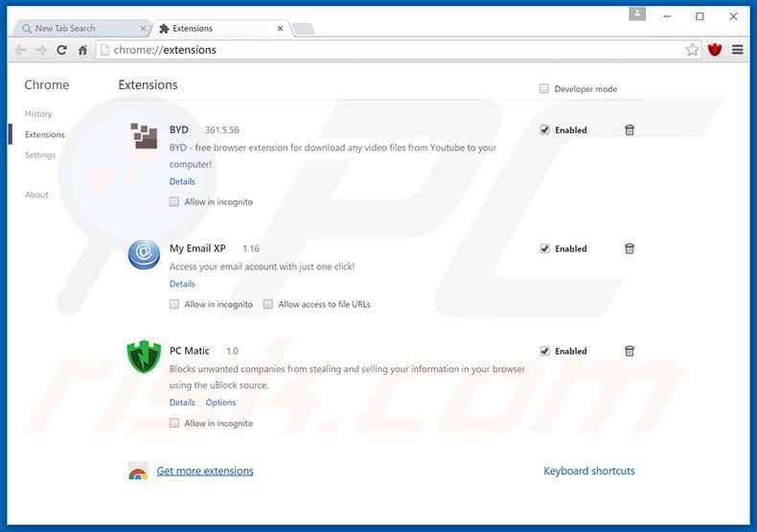Remove My Email XP with trash icon
The width and height of the screenshot is (757, 532).
pos(630,248)
